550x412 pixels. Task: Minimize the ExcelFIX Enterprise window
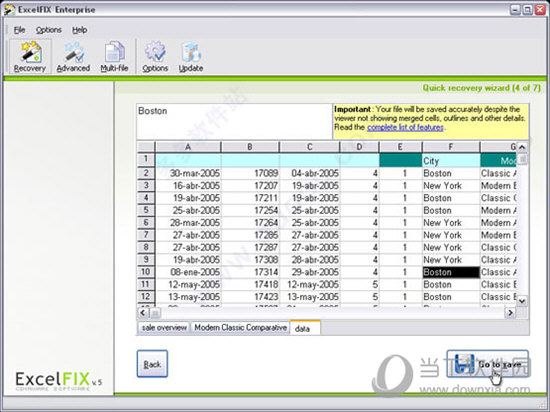coord(515,10)
